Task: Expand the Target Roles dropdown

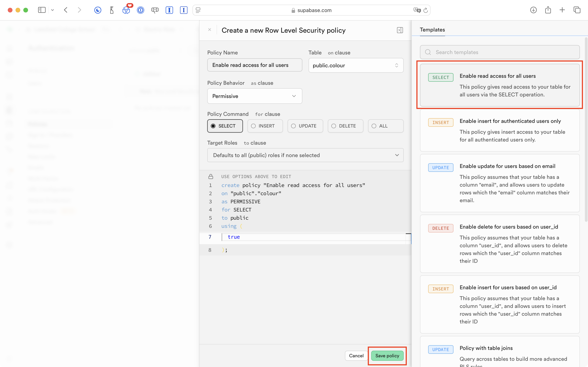Action: point(305,155)
